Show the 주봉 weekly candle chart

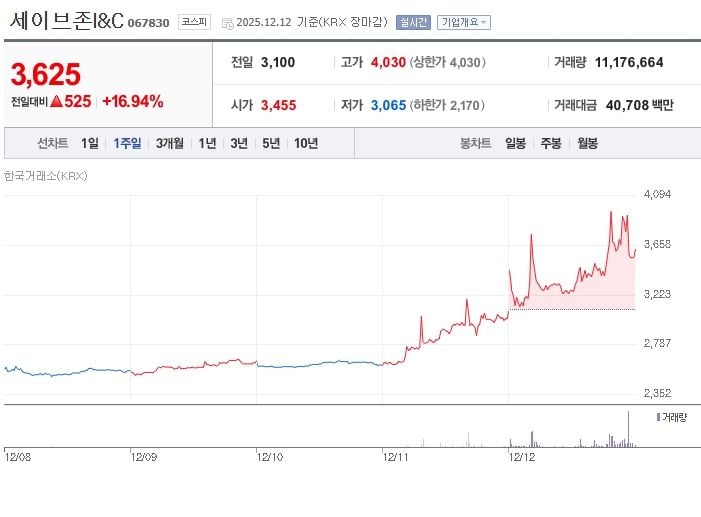click(551, 143)
